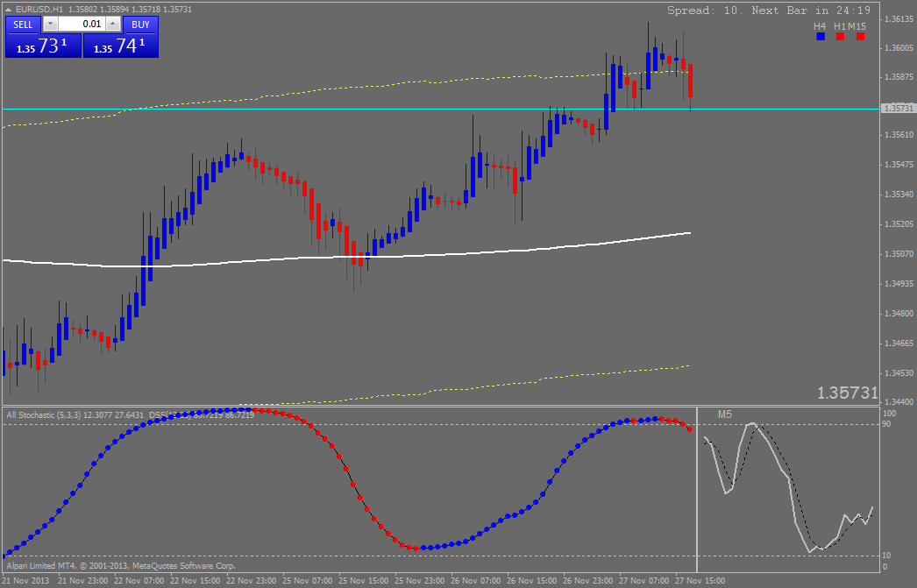Viewport: 917px width, 588px height.
Task: Click the red H1 trend square
Action: 841,36
